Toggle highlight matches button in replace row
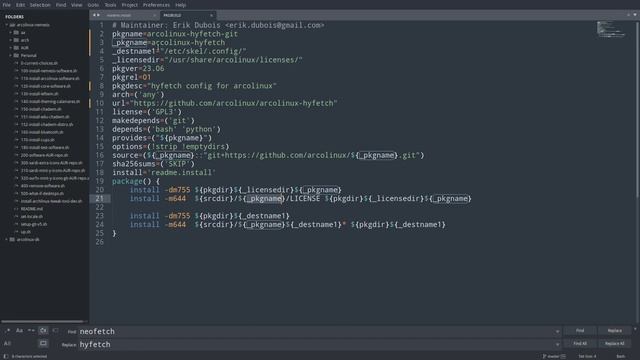640x360 pixels. [x=43, y=344]
